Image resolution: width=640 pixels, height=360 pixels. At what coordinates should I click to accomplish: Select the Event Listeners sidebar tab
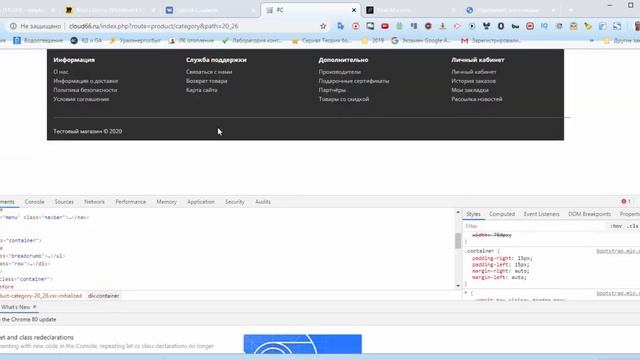(x=542, y=214)
